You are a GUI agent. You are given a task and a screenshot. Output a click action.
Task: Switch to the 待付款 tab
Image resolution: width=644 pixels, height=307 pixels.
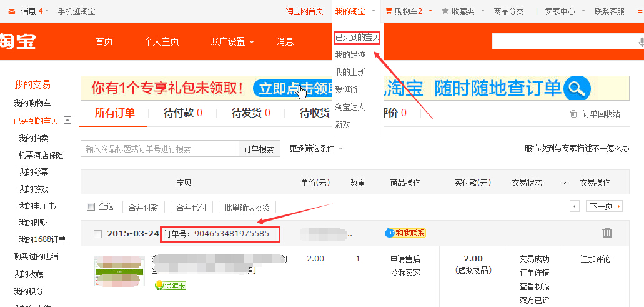click(183, 113)
